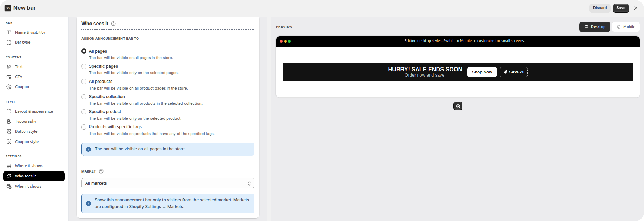Viewport: 644px width, 221px height.
Task: Click the Coupon style icon
Action: [x=9, y=142]
